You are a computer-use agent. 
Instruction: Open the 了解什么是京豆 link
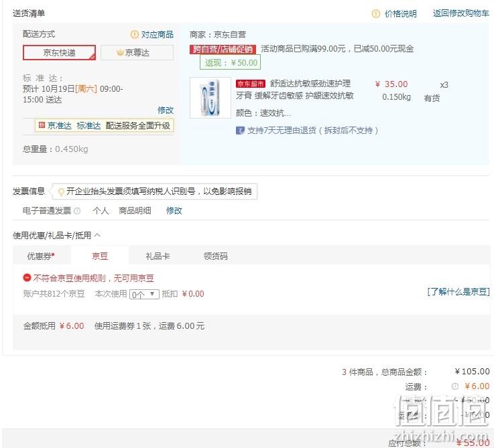pyautogui.click(x=458, y=291)
